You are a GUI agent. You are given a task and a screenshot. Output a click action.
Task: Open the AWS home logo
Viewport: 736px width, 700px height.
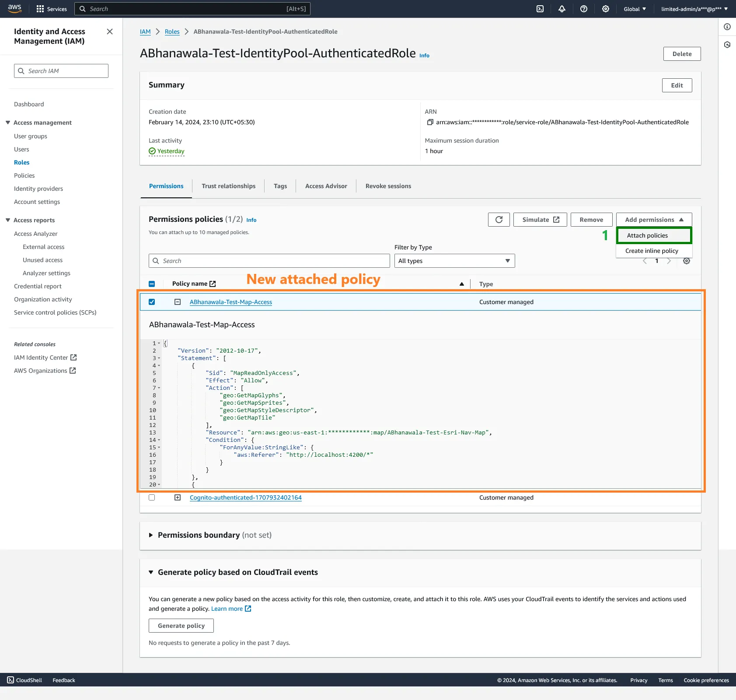pyautogui.click(x=14, y=9)
